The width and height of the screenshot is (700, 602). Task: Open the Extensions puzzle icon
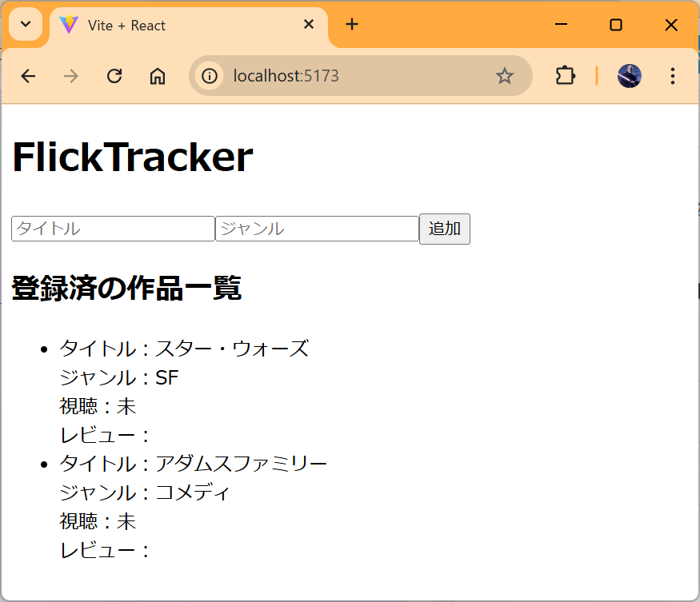(566, 76)
